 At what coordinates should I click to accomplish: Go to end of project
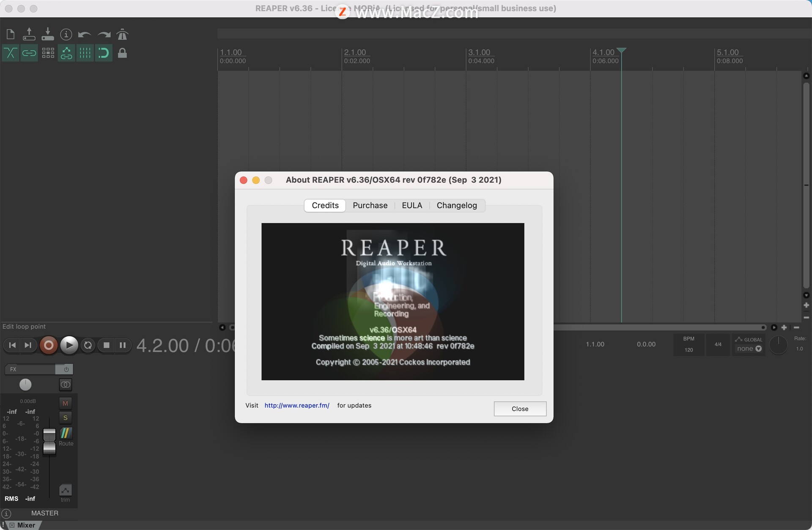(28, 345)
